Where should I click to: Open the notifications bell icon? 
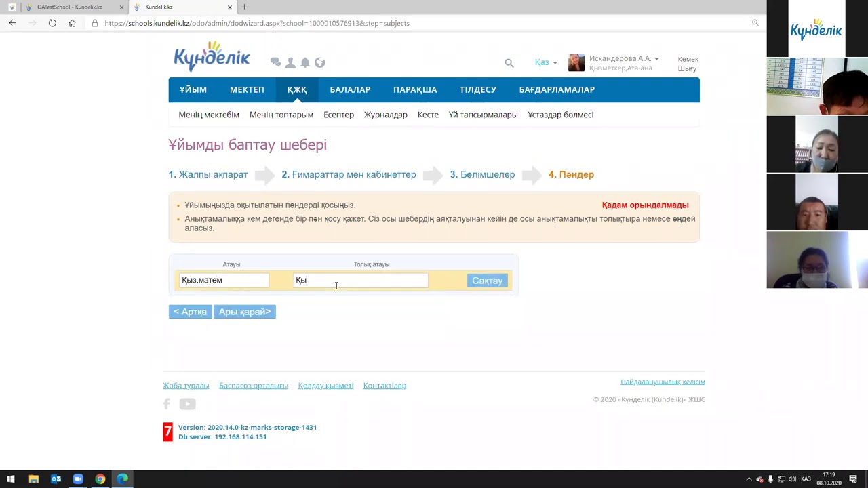tap(305, 62)
